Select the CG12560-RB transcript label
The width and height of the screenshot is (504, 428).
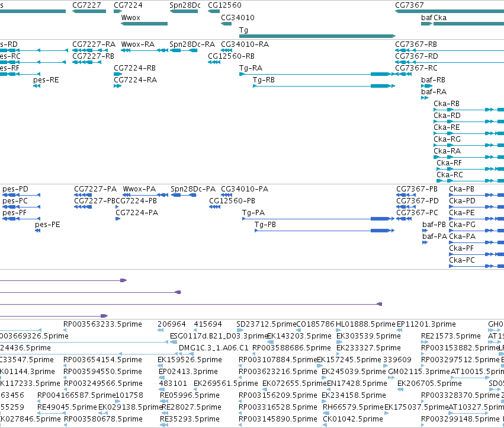point(231,56)
